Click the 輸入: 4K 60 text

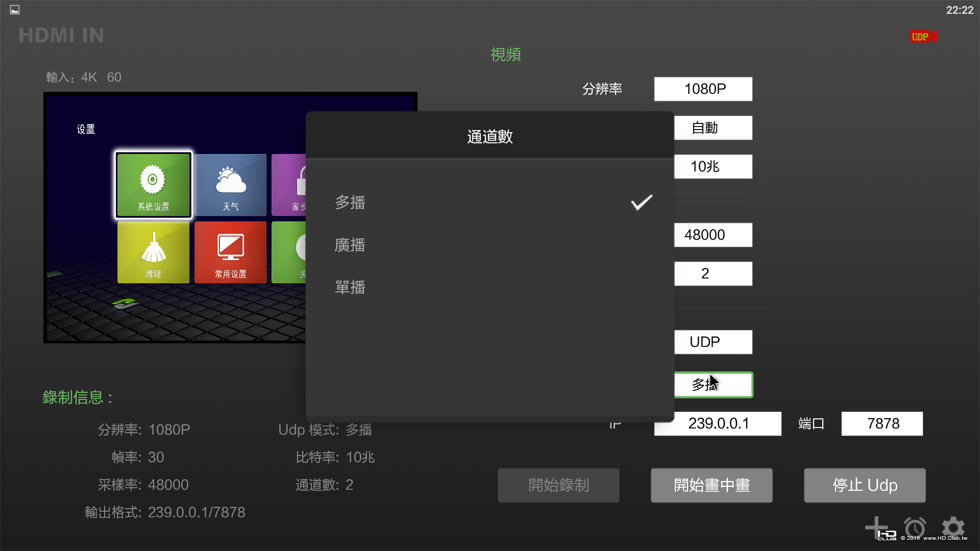tap(84, 77)
